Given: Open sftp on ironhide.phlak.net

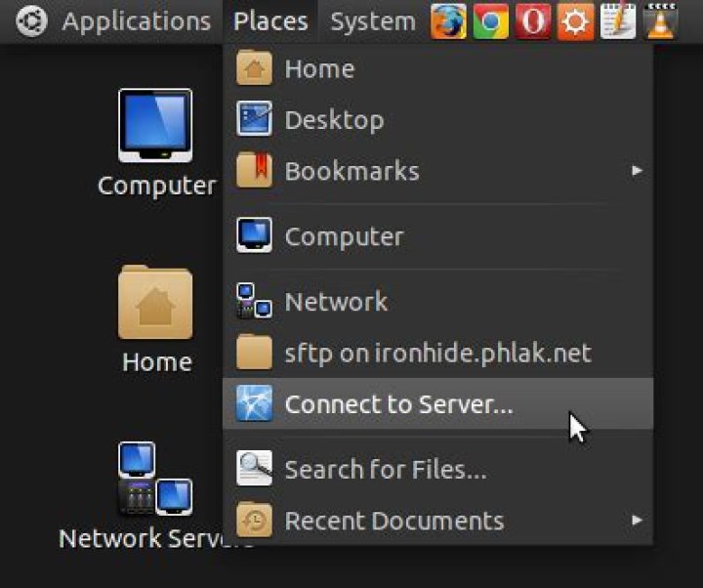Looking at the screenshot, I should [438, 353].
